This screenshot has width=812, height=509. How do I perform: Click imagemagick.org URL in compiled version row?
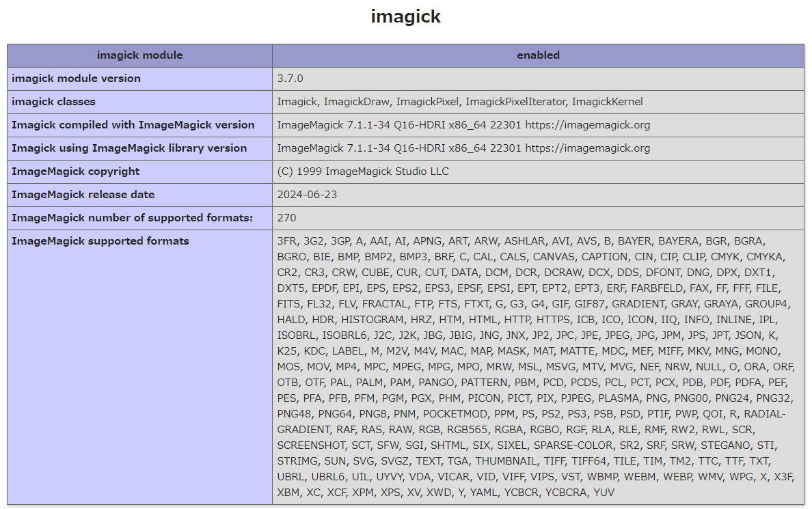(x=587, y=125)
